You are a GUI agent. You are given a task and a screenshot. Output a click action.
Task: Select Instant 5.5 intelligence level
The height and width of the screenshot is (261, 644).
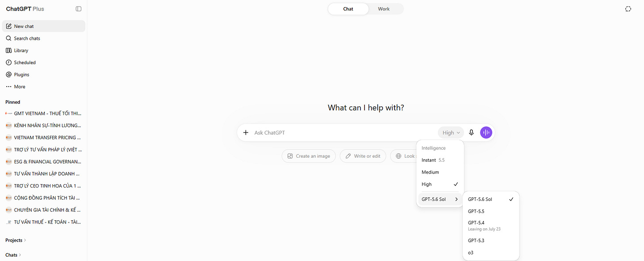tap(440, 160)
